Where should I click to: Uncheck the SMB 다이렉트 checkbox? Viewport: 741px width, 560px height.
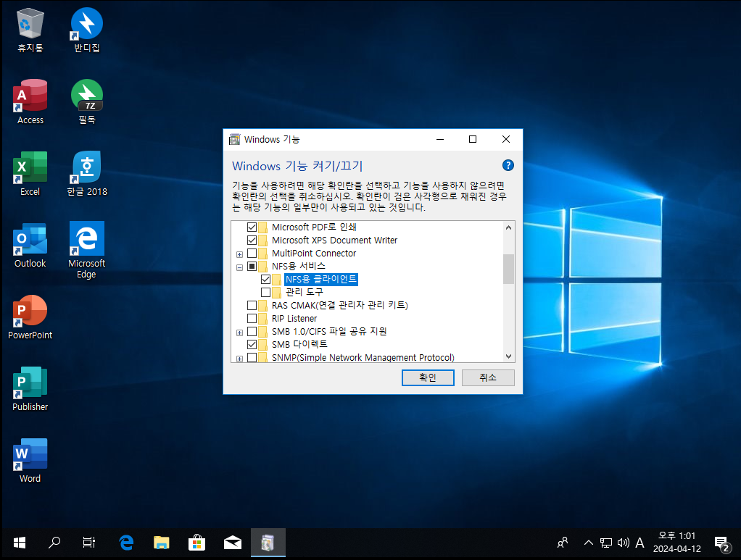click(252, 344)
